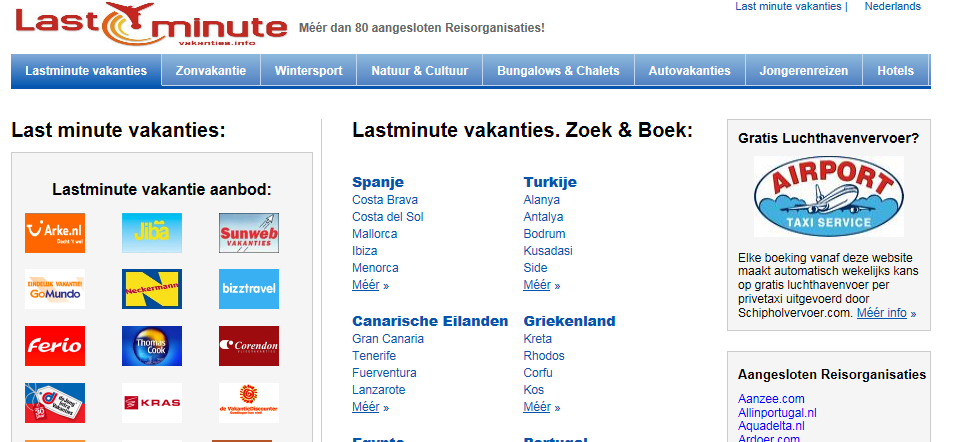Screen dimensions: 970x442
Task: Click the Side link
Action: point(535,268)
